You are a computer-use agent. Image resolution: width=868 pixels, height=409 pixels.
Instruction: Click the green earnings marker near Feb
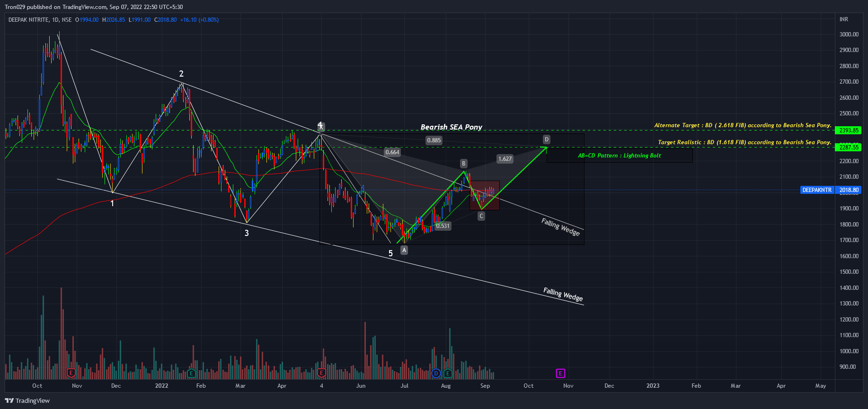coord(191,373)
